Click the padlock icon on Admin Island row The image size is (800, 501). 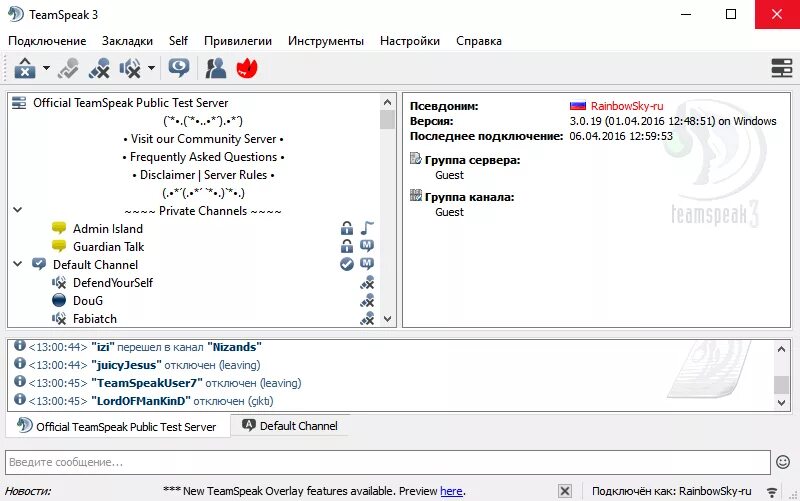[x=347, y=228]
